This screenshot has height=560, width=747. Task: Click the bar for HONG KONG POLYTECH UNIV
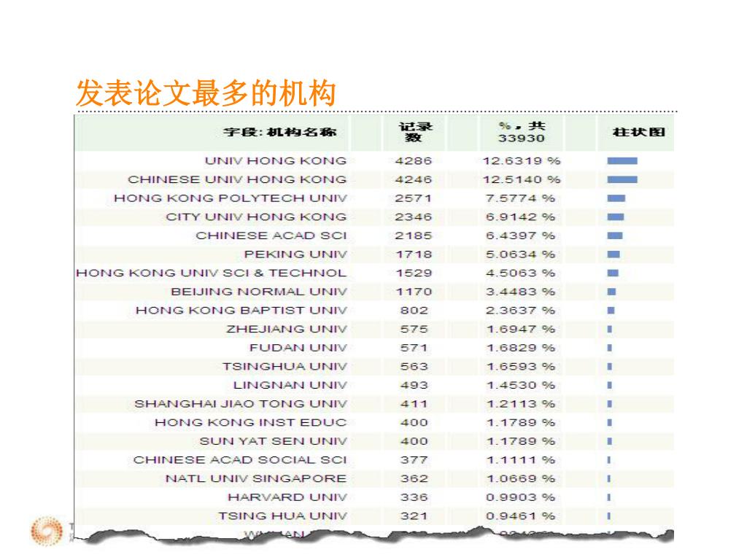[616, 198]
